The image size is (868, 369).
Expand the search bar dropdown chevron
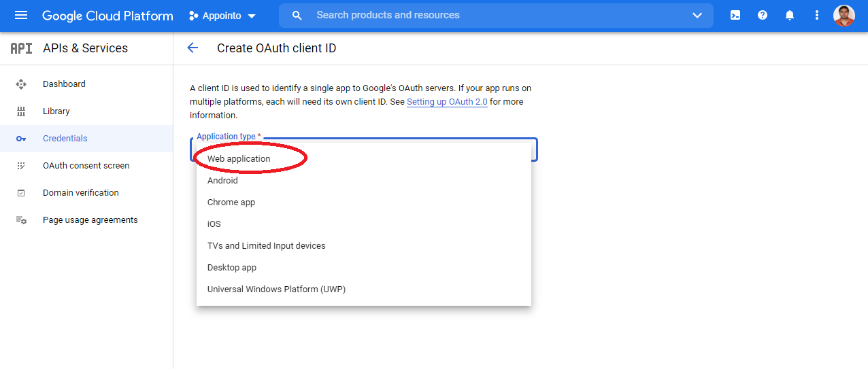(x=697, y=16)
